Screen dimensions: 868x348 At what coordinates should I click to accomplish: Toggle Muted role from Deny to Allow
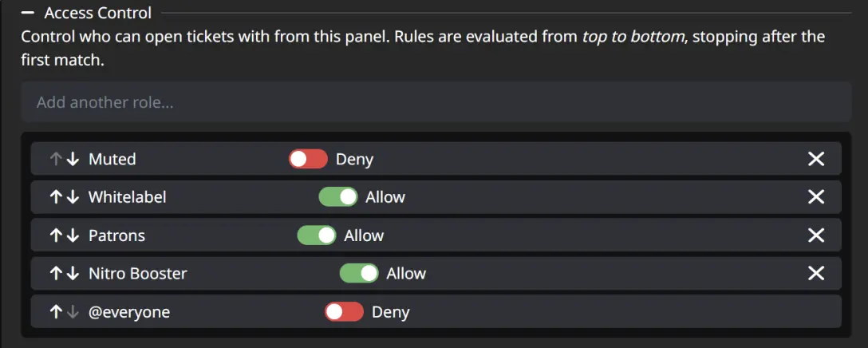308,159
